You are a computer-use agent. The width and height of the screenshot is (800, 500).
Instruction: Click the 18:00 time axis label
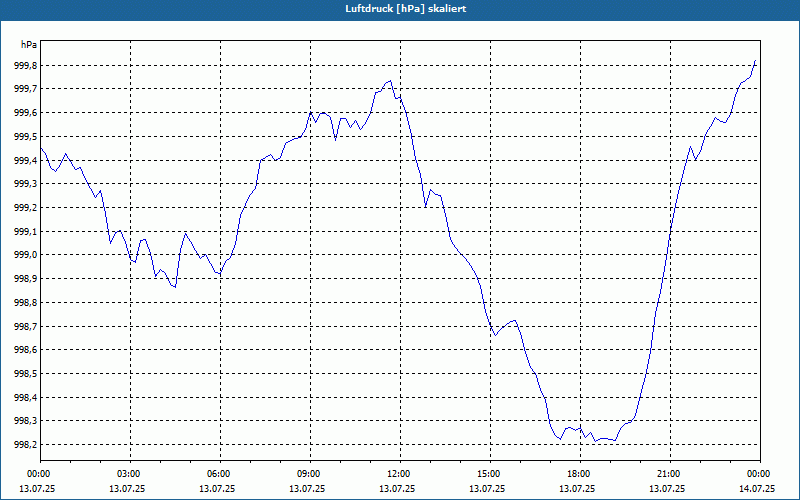[x=581, y=474]
